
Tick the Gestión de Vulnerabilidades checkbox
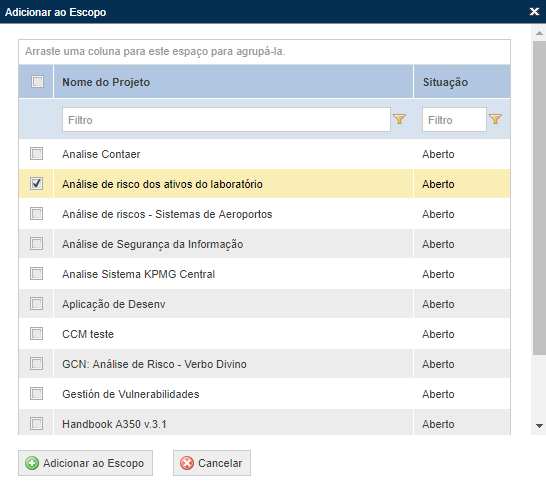pyautogui.click(x=37, y=394)
